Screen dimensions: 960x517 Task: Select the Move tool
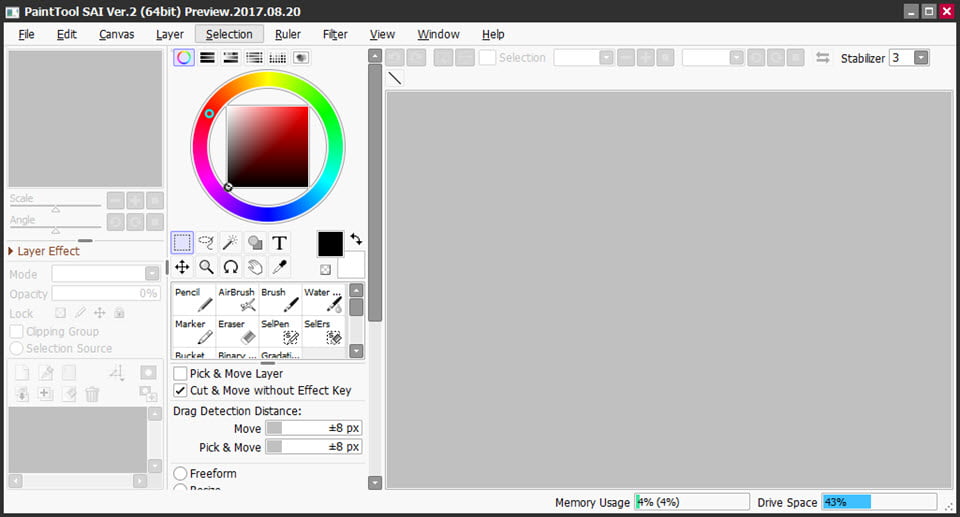coord(182,267)
